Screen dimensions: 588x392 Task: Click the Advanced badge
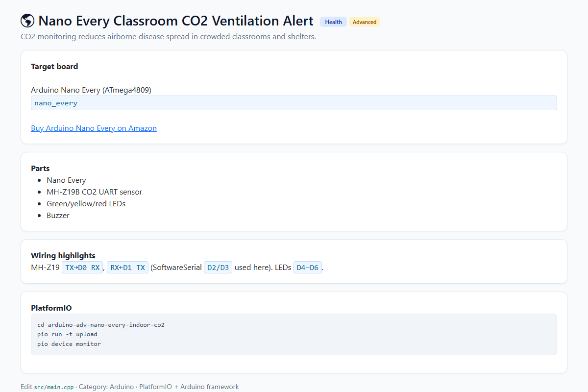click(365, 22)
